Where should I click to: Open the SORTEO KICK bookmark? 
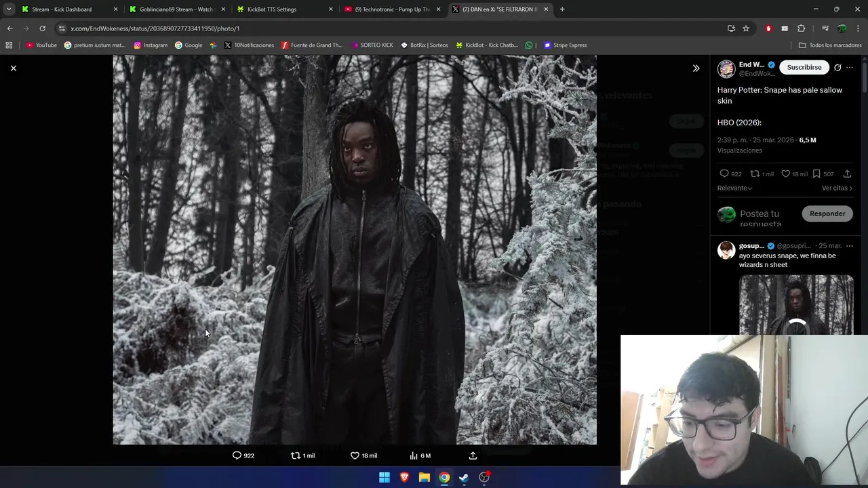372,45
